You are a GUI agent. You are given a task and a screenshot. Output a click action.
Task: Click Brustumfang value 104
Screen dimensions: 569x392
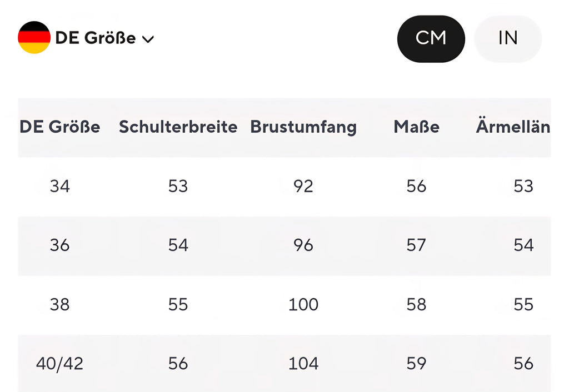point(303,364)
